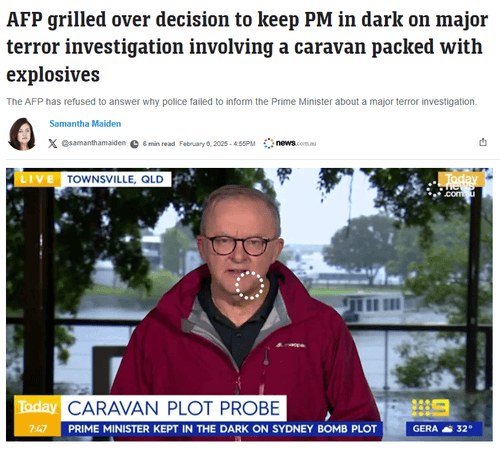Click the article summary line about the AFP
The height and width of the screenshot is (454, 500).
tap(242, 102)
